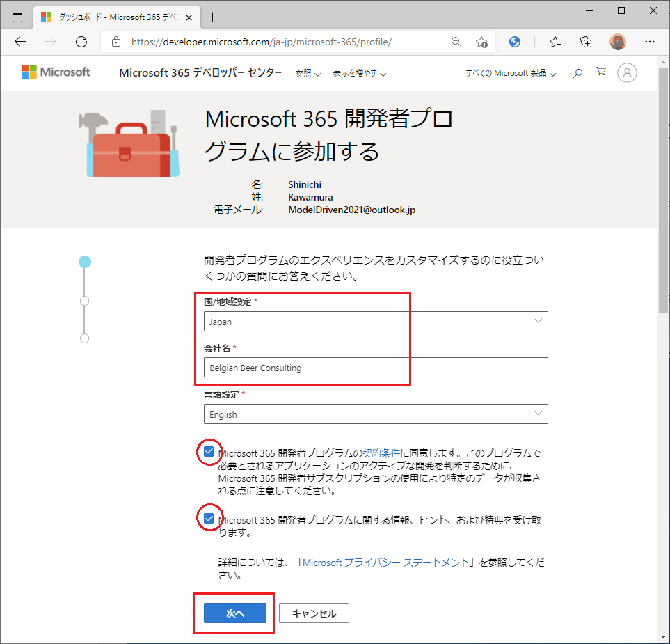This screenshot has height=644, width=670.
Task: Click the name text Shinichi
Action: pyautogui.click(x=305, y=184)
